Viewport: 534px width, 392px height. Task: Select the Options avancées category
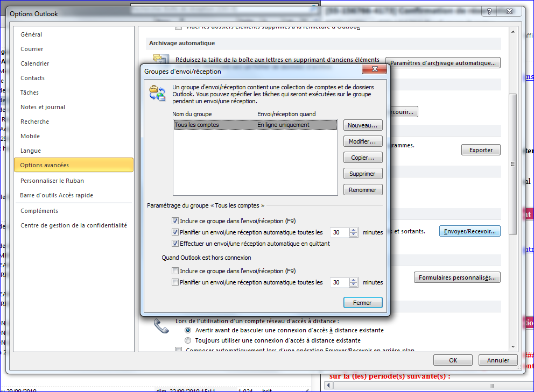[74, 165]
